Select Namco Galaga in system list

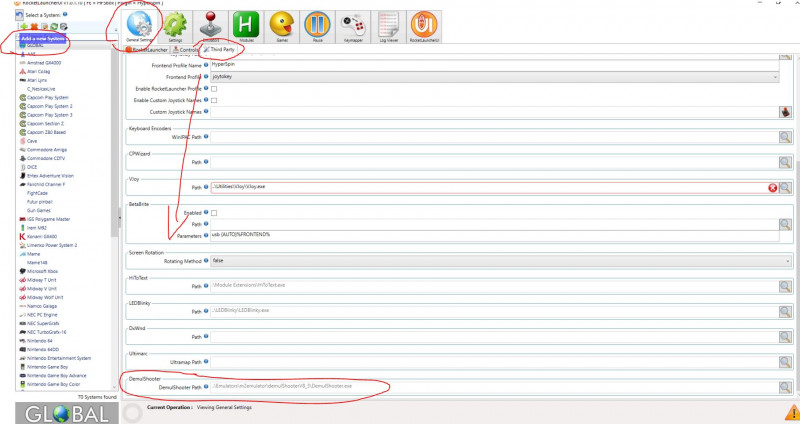42,306
